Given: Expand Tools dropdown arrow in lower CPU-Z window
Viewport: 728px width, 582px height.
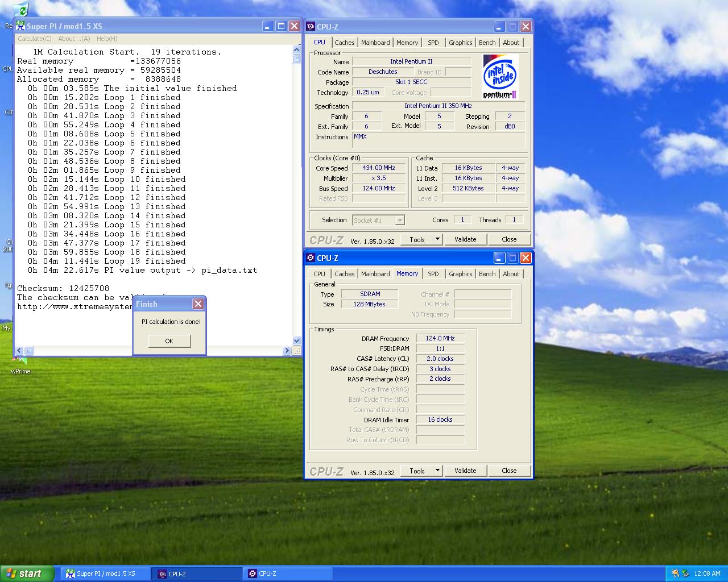Looking at the screenshot, I should click(x=437, y=471).
